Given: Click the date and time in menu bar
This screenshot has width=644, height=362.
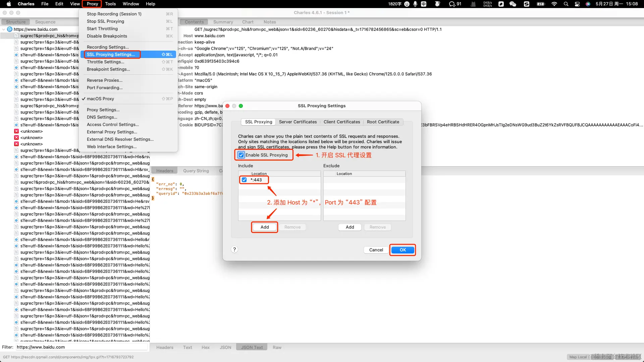Looking at the screenshot, I should coord(616,4).
